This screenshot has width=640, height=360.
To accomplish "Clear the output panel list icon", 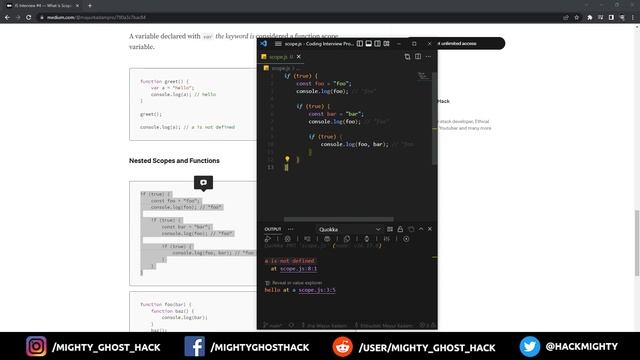I will coord(390,229).
